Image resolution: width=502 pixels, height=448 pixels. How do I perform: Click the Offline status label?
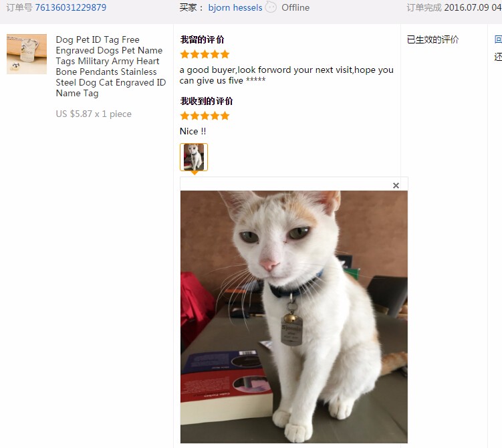coord(295,7)
